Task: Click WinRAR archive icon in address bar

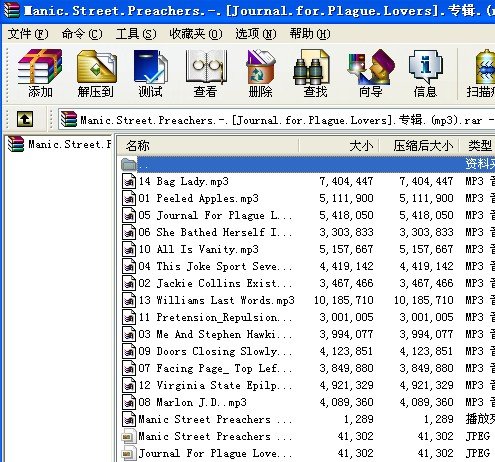Action: (x=69, y=119)
